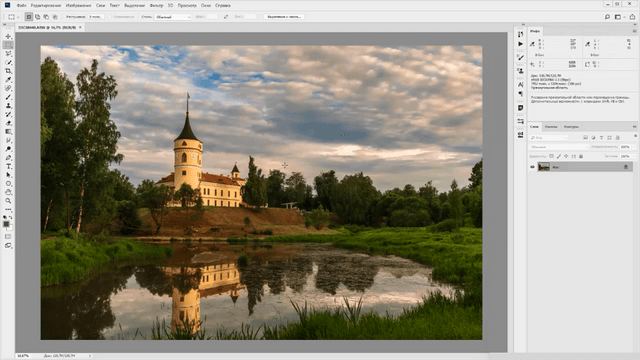Select the Clone Stamp tool
This screenshot has width=640, height=360.
click(8, 106)
